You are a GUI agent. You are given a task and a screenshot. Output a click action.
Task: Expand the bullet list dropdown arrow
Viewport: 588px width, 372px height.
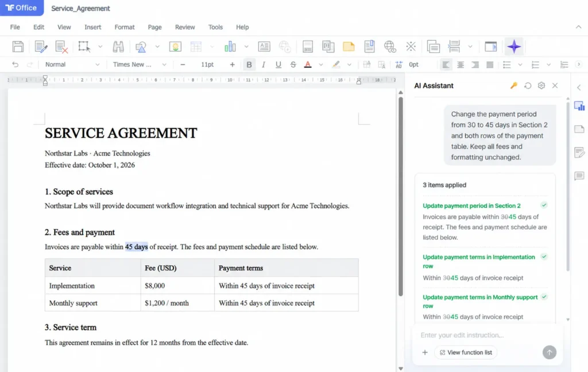[x=520, y=64]
